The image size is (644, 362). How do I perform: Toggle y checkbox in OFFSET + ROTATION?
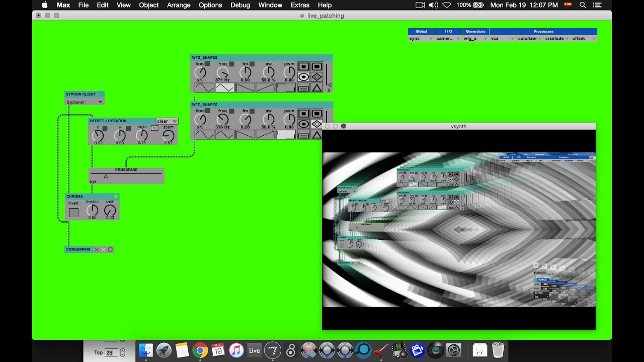[x=128, y=128]
